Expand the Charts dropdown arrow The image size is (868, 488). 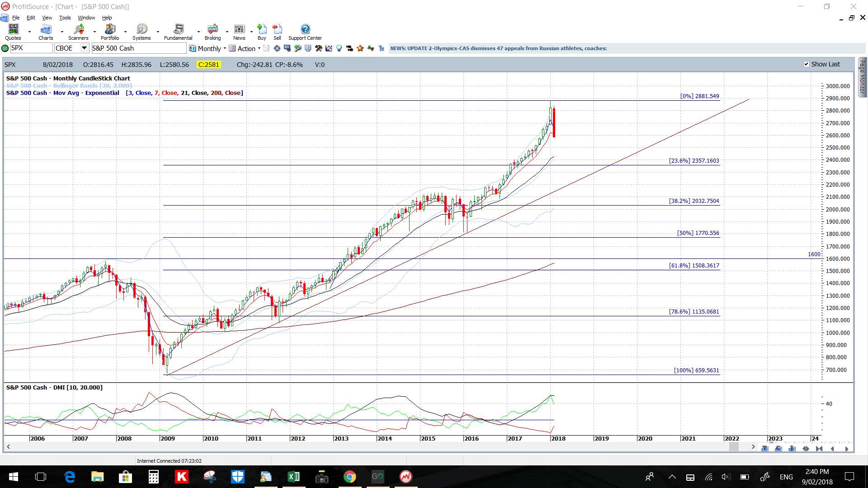(62, 32)
